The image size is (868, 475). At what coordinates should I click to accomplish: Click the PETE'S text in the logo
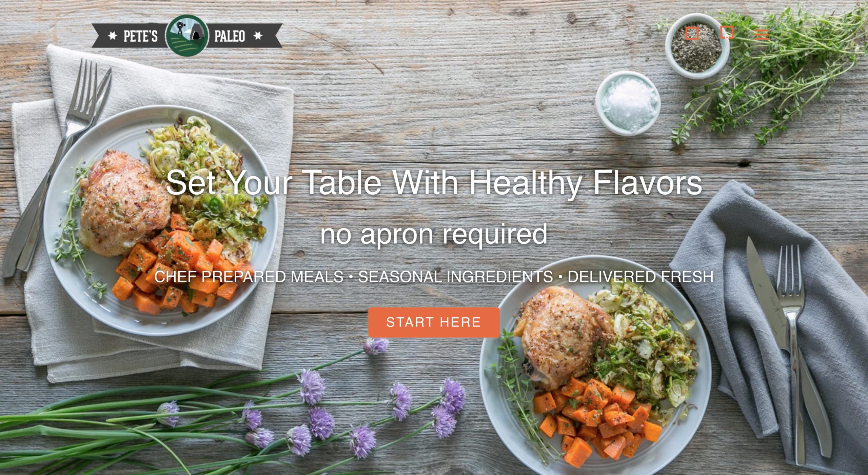point(140,36)
